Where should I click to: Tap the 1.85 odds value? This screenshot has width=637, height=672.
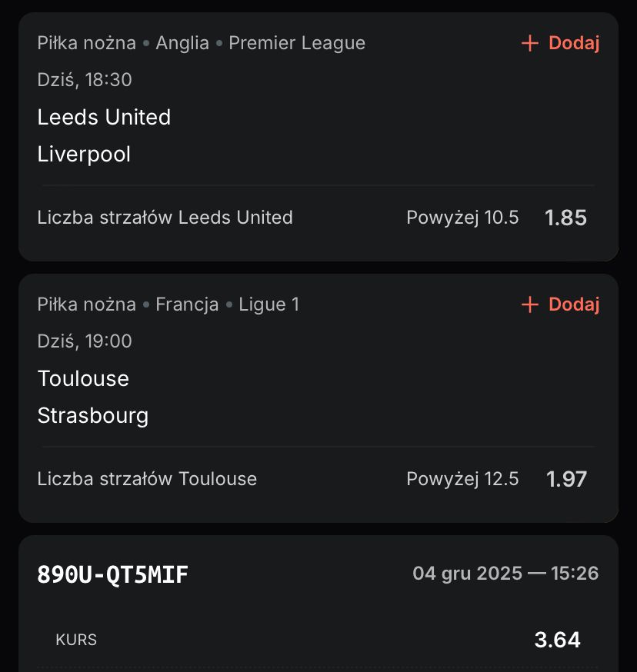[x=565, y=218]
